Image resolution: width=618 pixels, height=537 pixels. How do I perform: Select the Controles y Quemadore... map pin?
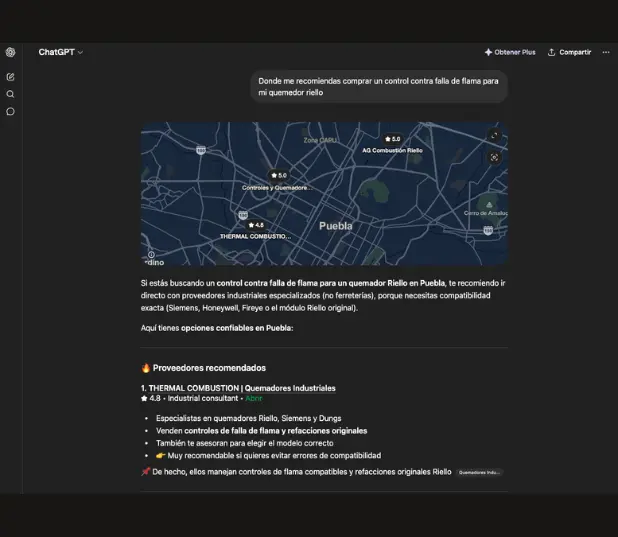click(x=279, y=175)
